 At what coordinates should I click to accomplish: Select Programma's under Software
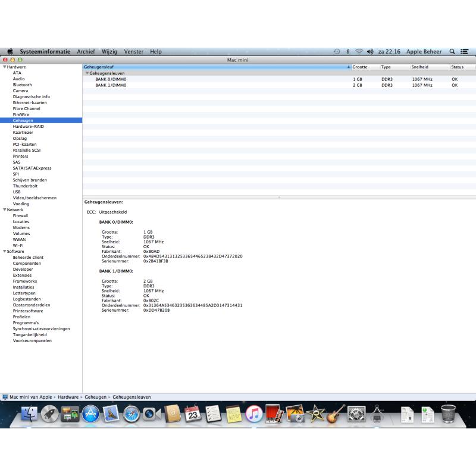tap(26, 322)
